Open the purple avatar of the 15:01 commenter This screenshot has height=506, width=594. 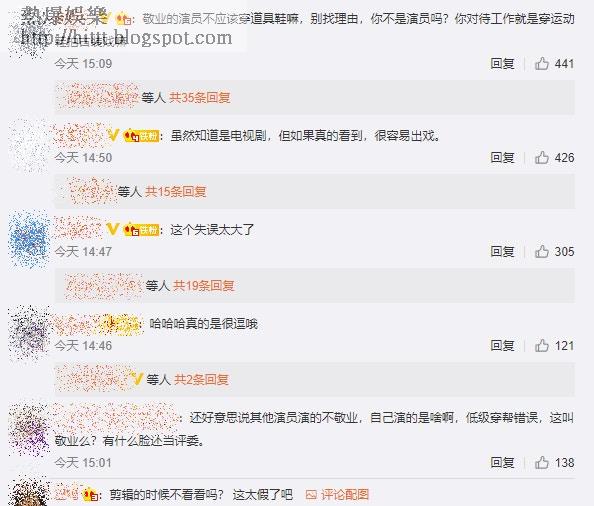click(x=30, y=430)
